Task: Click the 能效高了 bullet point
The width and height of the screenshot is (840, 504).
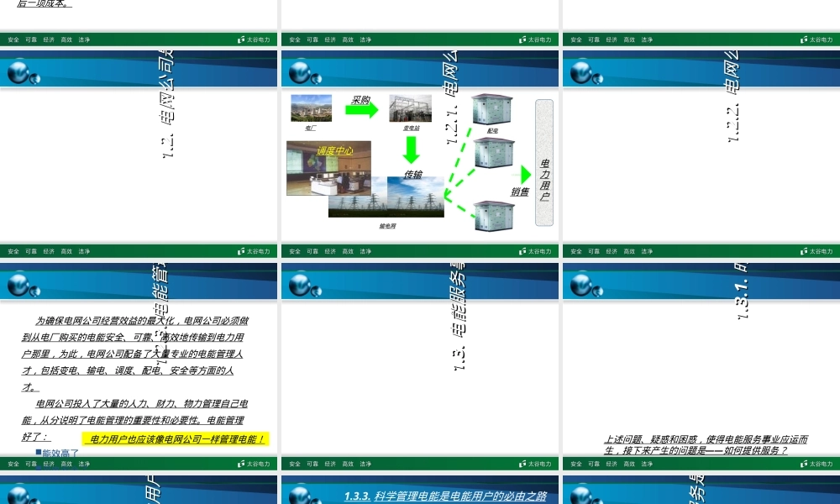Action: coord(57,453)
